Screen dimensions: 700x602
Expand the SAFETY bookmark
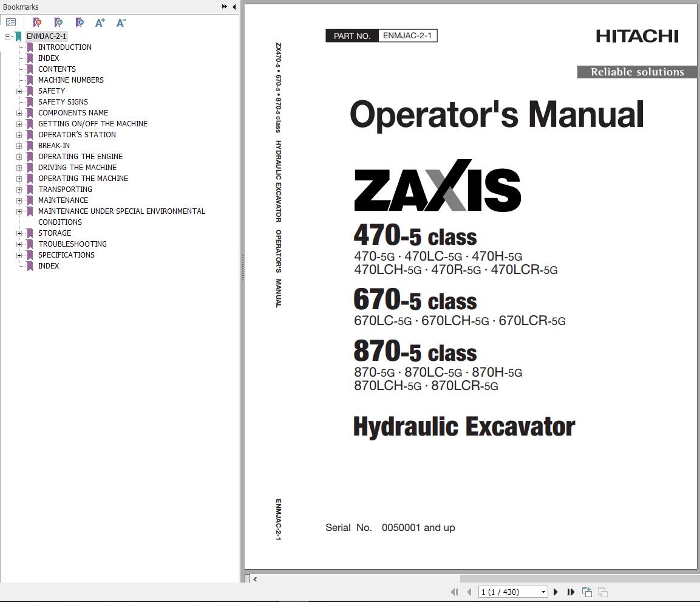[x=19, y=91]
